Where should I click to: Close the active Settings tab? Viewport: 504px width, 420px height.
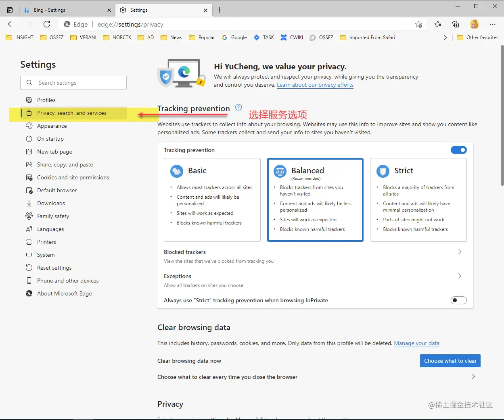click(205, 10)
